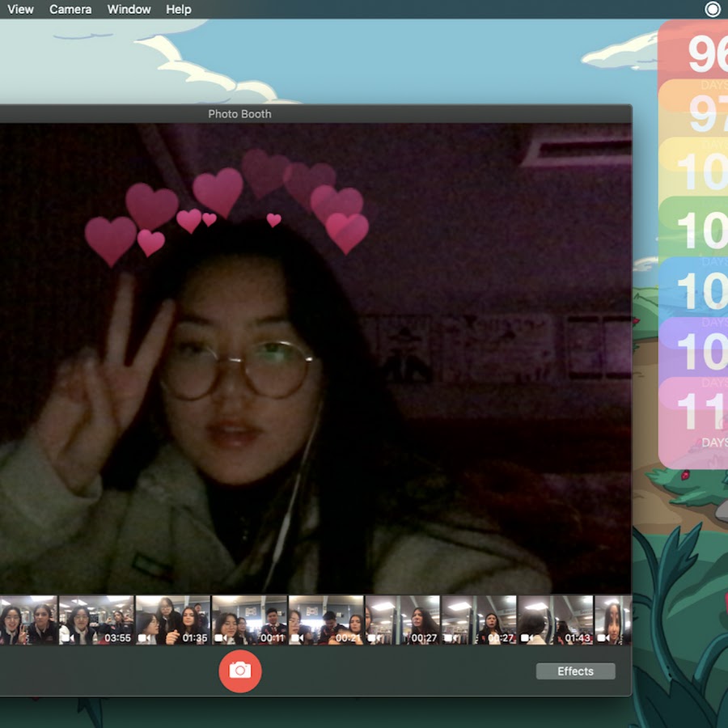Select the 00:27 video beside the 00:21 clip
This screenshot has height=728, width=728.
point(403,620)
